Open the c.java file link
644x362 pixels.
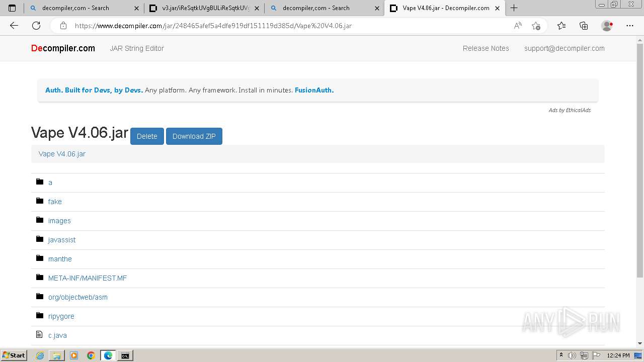point(57,335)
